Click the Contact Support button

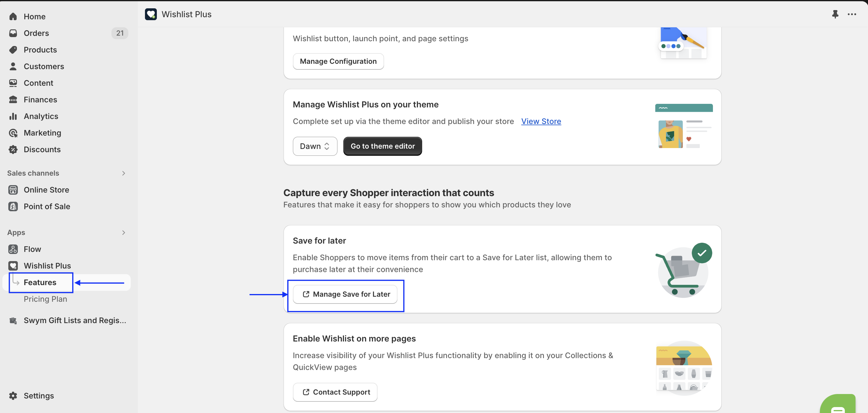click(335, 392)
